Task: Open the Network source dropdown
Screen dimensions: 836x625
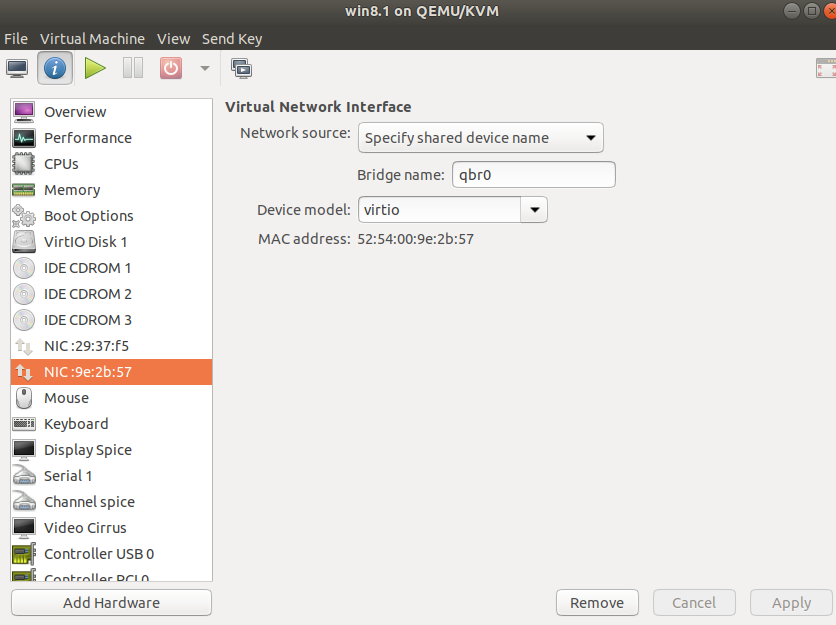Action: 480,138
